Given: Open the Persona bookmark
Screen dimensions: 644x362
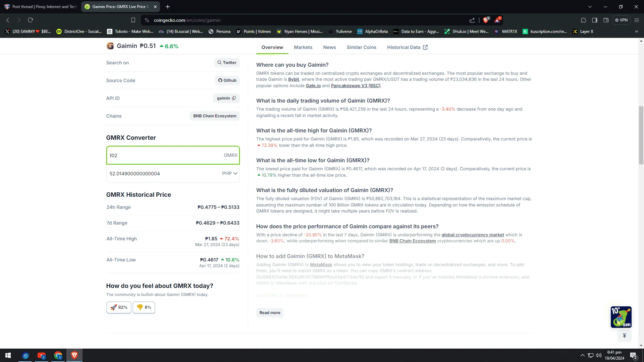Looking at the screenshot, I should 219,32.
